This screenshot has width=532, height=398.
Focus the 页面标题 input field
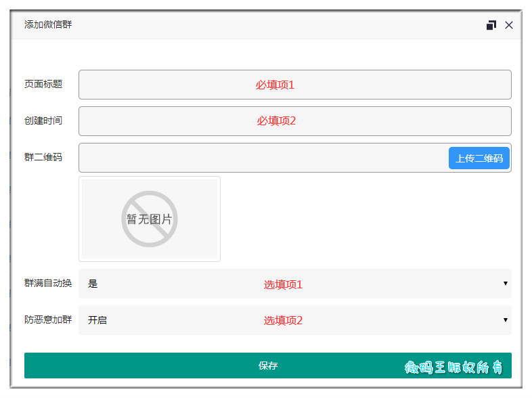point(295,85)
